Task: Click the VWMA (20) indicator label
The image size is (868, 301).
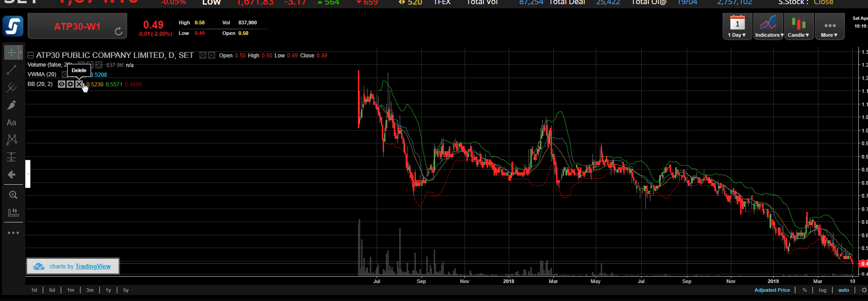Action: point(42,74)
